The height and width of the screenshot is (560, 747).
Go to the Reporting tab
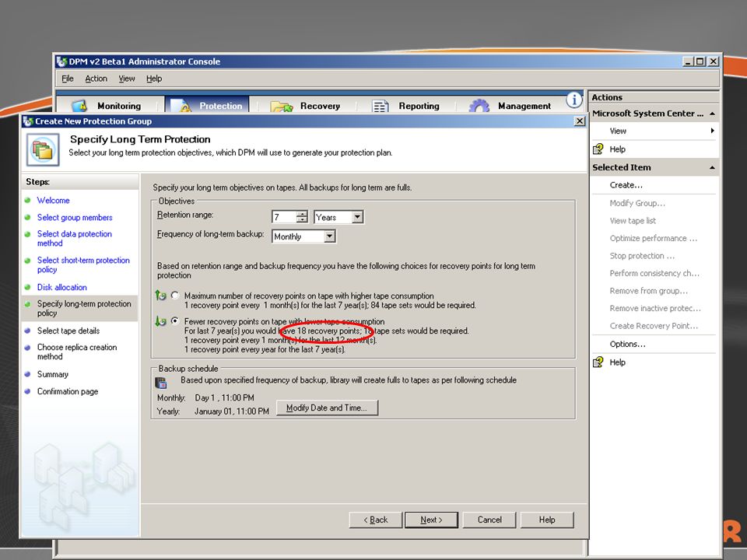(x=405, y=106)
